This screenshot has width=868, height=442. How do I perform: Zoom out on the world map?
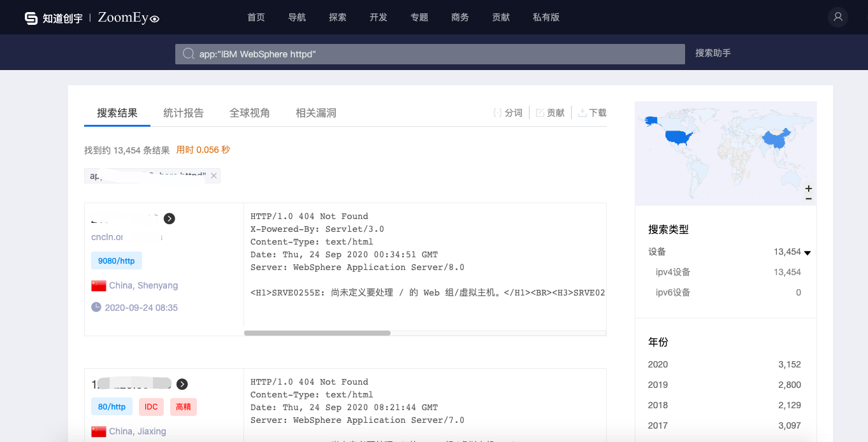coord(809,199)
